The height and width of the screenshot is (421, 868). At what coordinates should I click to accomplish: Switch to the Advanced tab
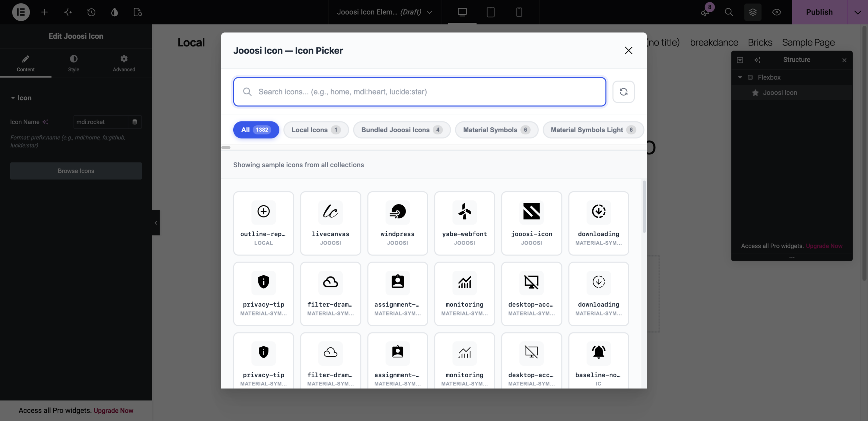[124, 63]
